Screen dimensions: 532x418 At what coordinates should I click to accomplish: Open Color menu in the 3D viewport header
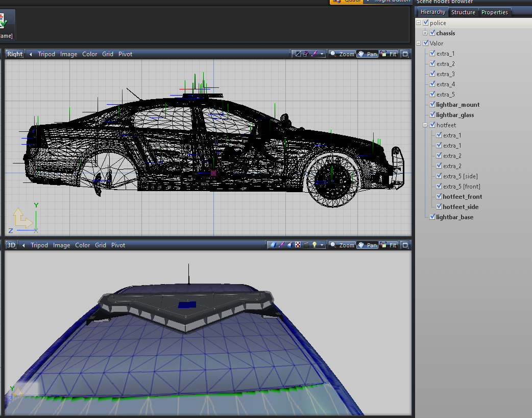click(x=83, y=245)
